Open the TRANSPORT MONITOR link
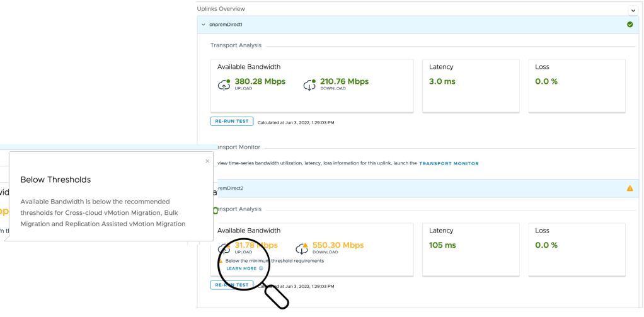This screenshot has width=644, height=317. point(449,163)
